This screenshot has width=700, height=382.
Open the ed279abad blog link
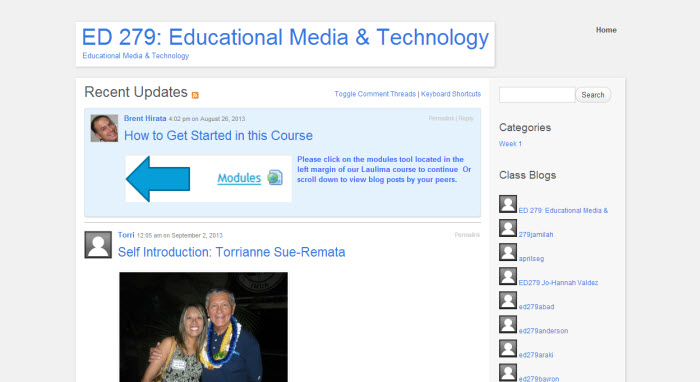pos(536,307)
